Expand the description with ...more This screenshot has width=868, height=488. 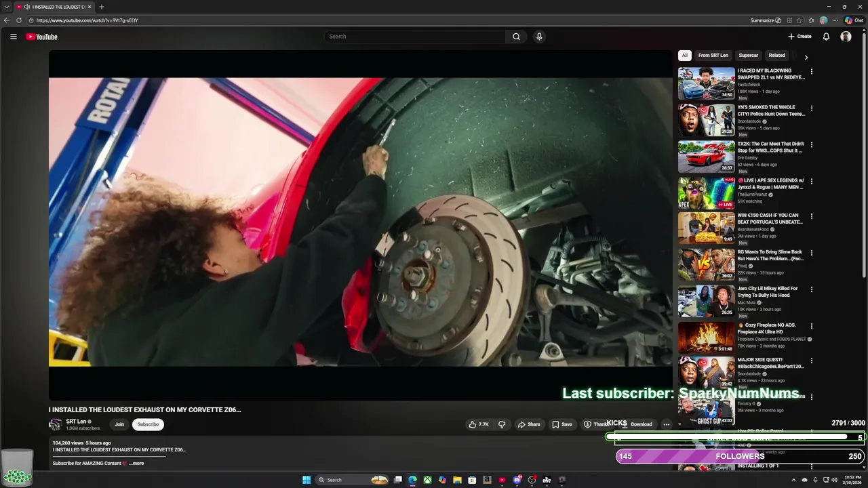(x=136, y=464)
